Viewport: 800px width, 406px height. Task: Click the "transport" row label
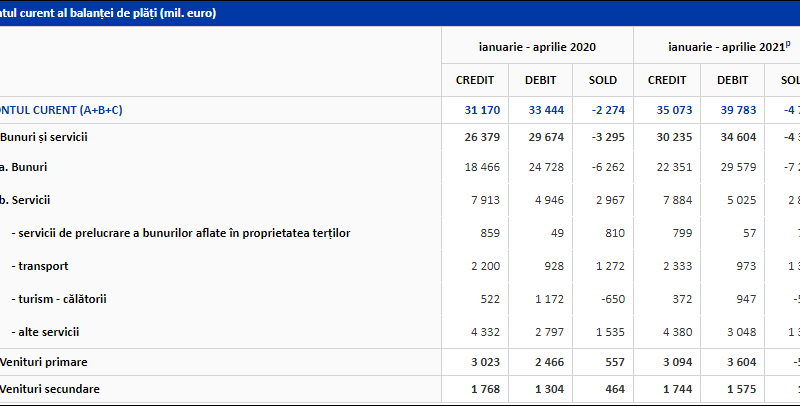click(42, 267)
